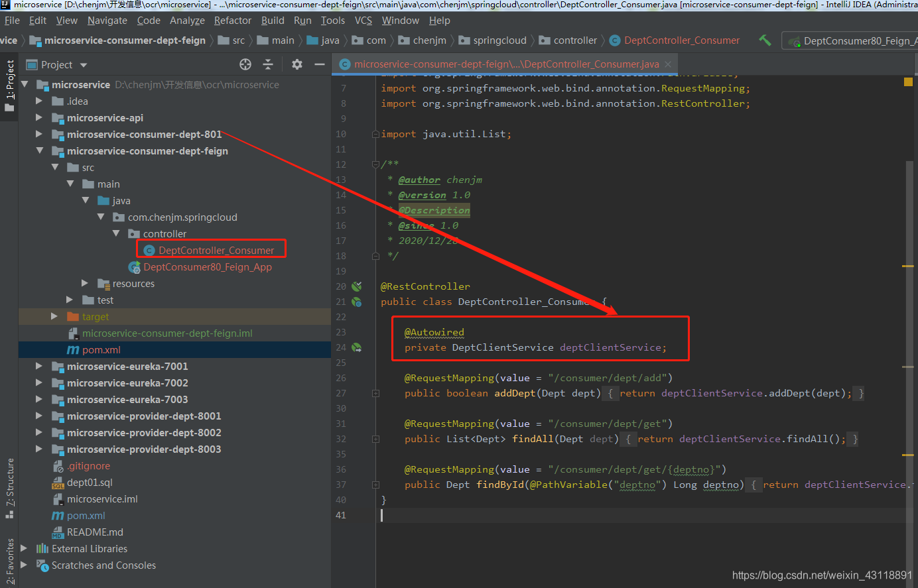The height and width of the screenshot is (588, 918).
Task: Click the Build project hammer icon
Action: point(765,40)
